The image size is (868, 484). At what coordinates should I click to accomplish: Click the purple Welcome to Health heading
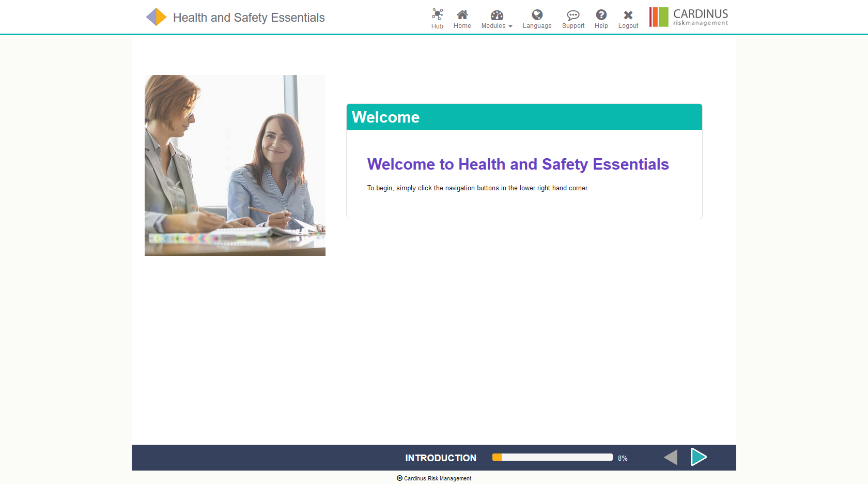518,164
